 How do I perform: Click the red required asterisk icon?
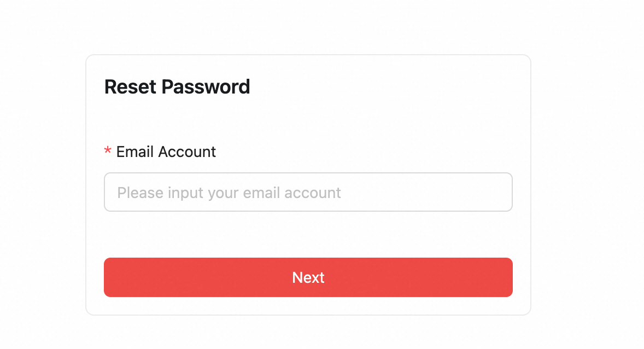pyautogui.click(x=108, y=150)
